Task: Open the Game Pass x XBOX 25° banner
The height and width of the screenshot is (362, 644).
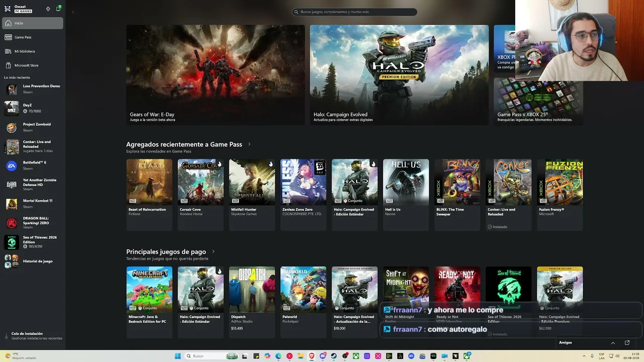Action: tap(538, 101)
